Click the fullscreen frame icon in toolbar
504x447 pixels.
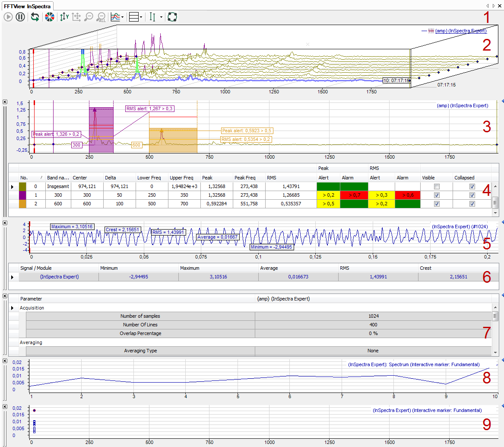[x=172, y=17]
